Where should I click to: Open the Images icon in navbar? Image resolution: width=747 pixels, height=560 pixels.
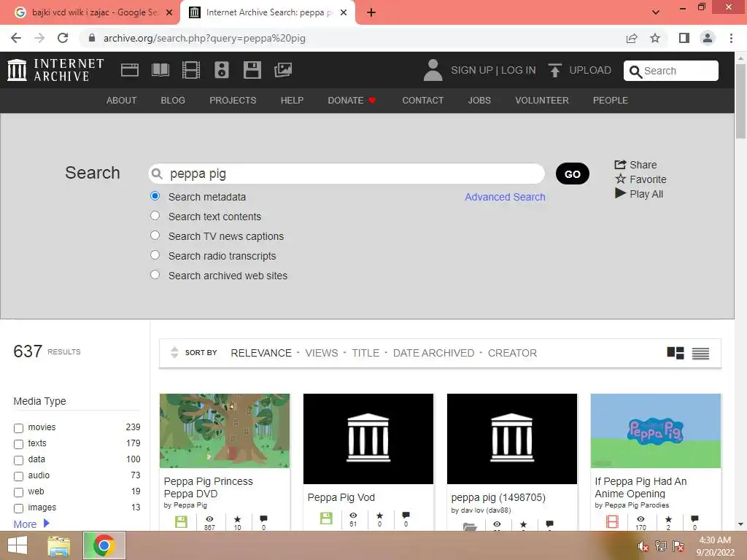pos(283,70)
